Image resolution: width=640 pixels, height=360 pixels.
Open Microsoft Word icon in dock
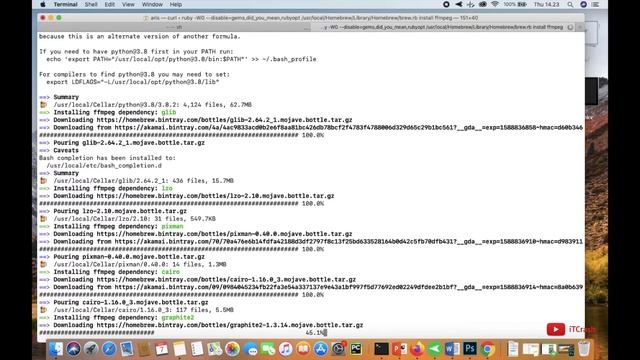click(452, 349)
